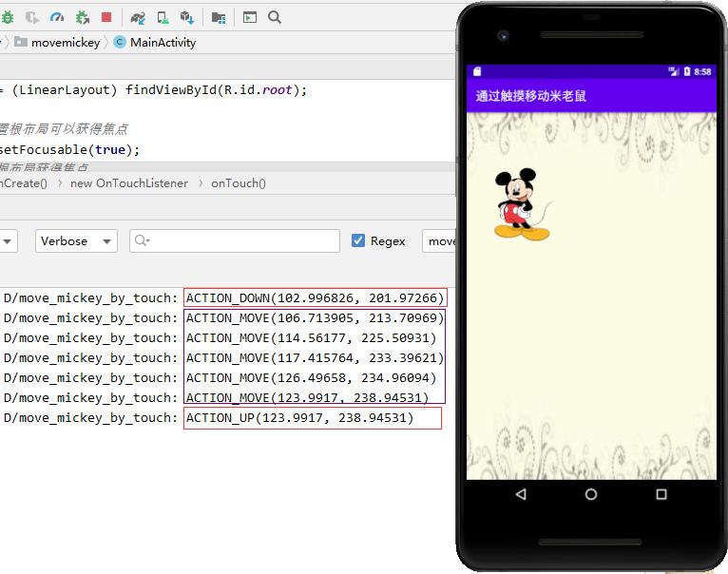Open the Verbose log level dropdown

pyautogui.click(x=76, y=241)
